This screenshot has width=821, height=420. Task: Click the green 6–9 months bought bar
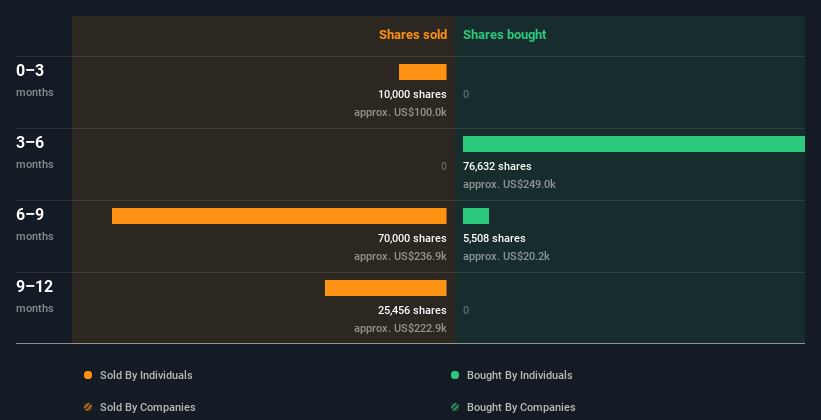(476, 216)
